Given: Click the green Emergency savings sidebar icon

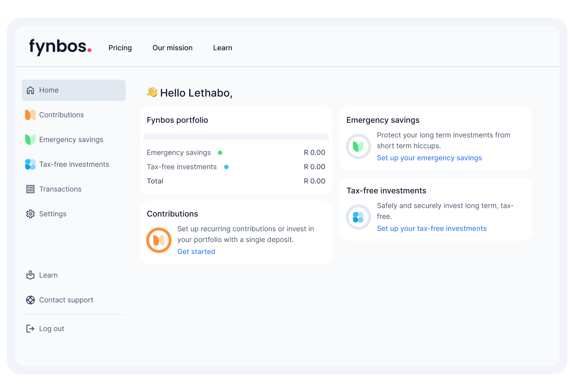Looking at the screenshot, I should [x=30, y=140].
